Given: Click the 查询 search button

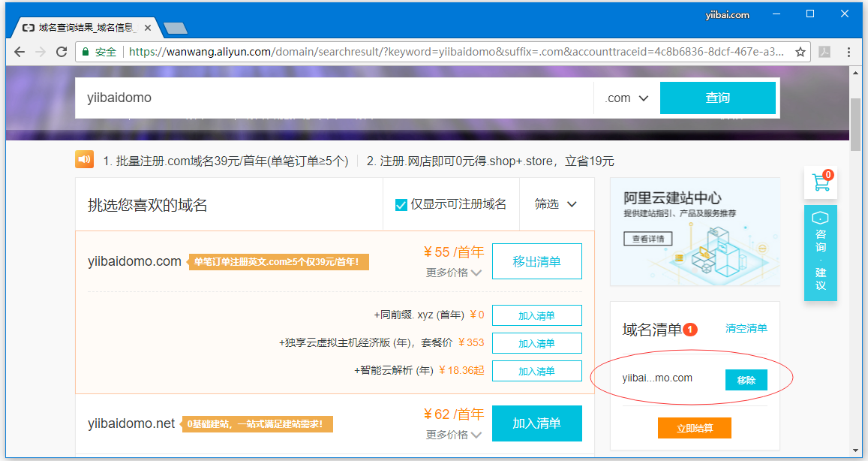Looking at the screenshot, I should coord(717,98).
